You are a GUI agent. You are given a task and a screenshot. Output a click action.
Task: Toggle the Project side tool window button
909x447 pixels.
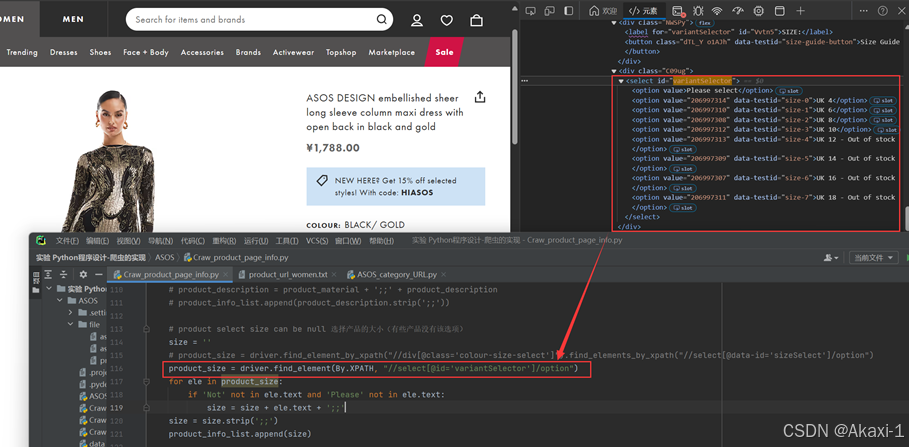(36, 282)
